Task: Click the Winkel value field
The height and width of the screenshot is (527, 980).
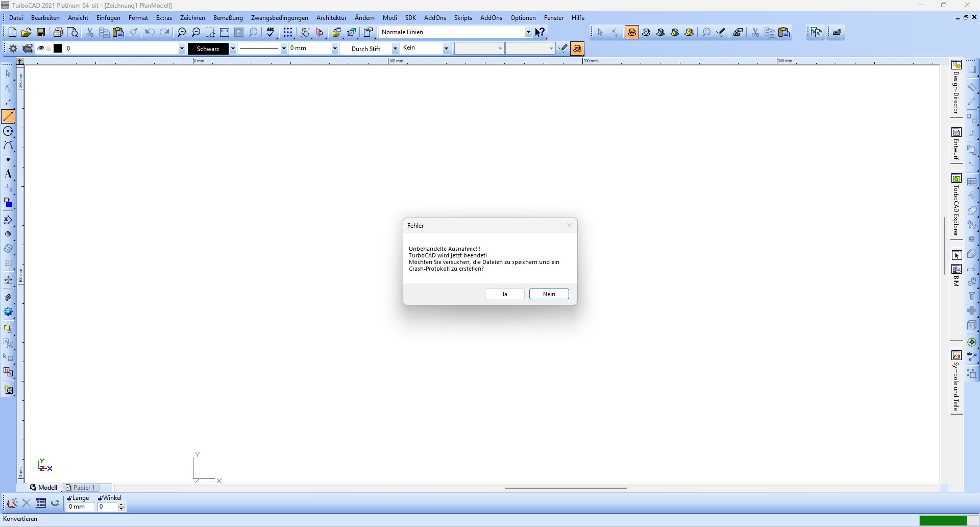Action: (107, 507)
